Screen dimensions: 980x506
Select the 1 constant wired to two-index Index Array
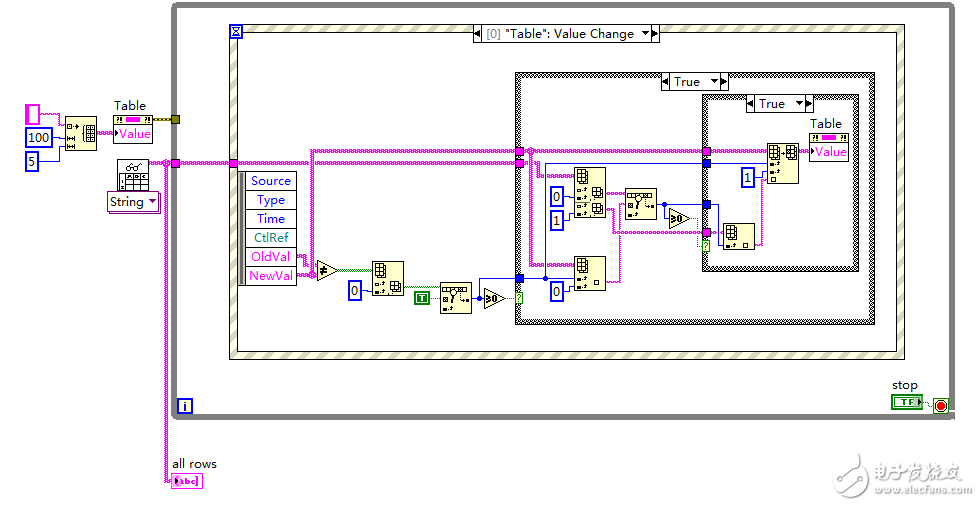[x=557, y=220]
